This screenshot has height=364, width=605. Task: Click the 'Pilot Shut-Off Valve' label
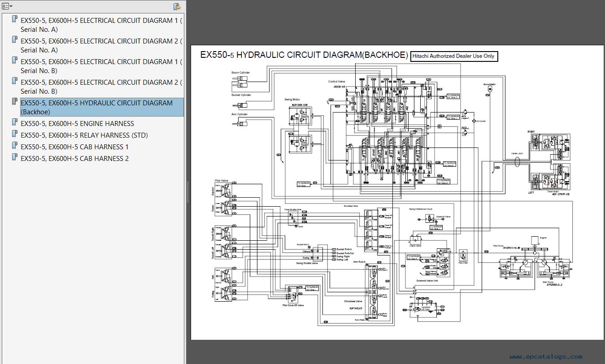(293, 305)
